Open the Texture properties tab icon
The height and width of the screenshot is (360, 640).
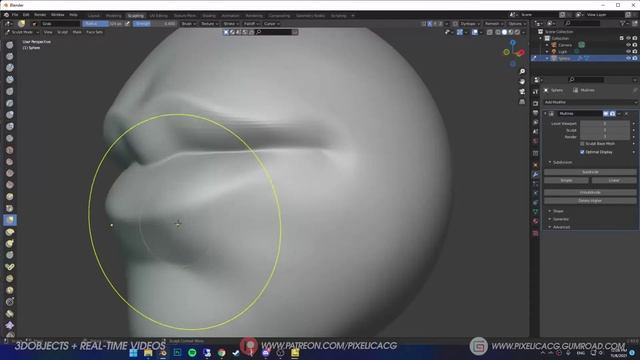536,233
